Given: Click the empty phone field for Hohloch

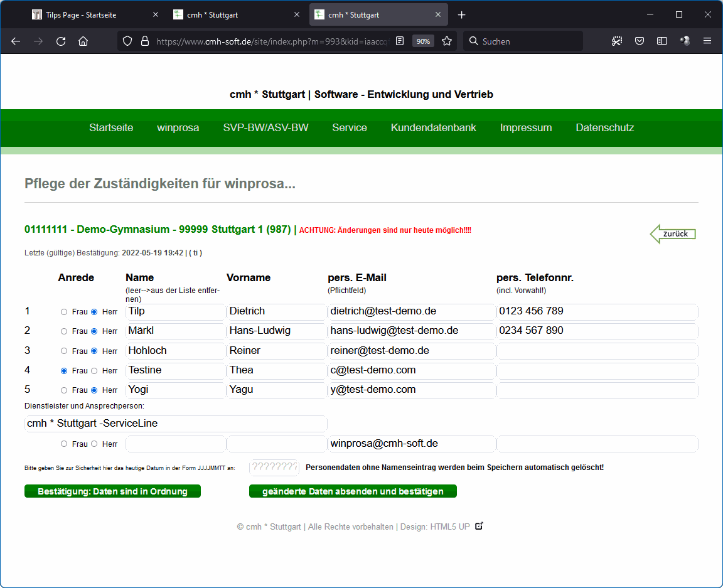Looking at the screenshot, I should click(x=597, y=351).
